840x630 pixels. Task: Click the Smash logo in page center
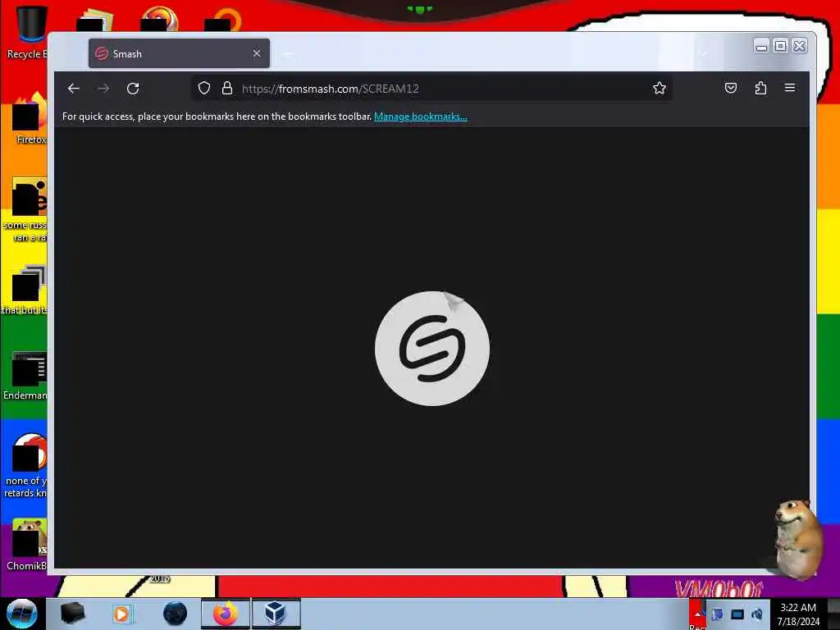432,348
